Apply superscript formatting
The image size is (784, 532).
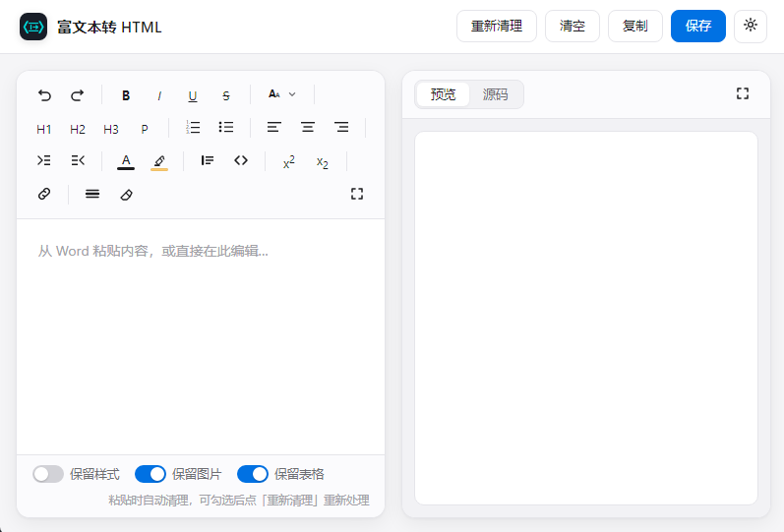(289, 161)
